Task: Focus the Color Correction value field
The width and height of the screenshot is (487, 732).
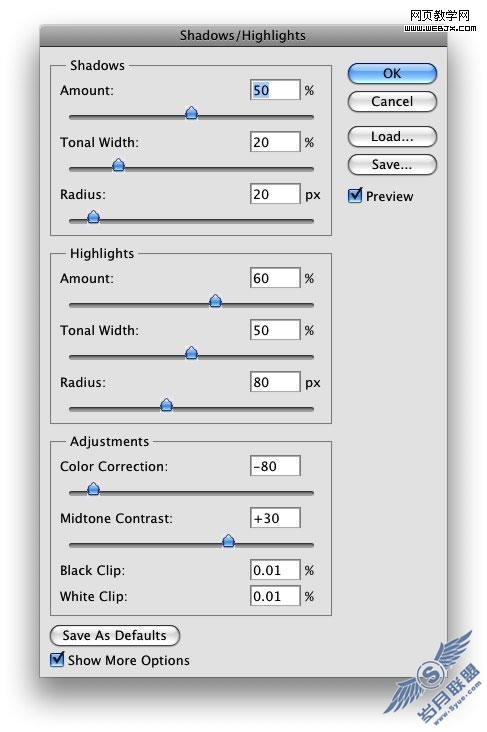Action: [x=275, y=466]
